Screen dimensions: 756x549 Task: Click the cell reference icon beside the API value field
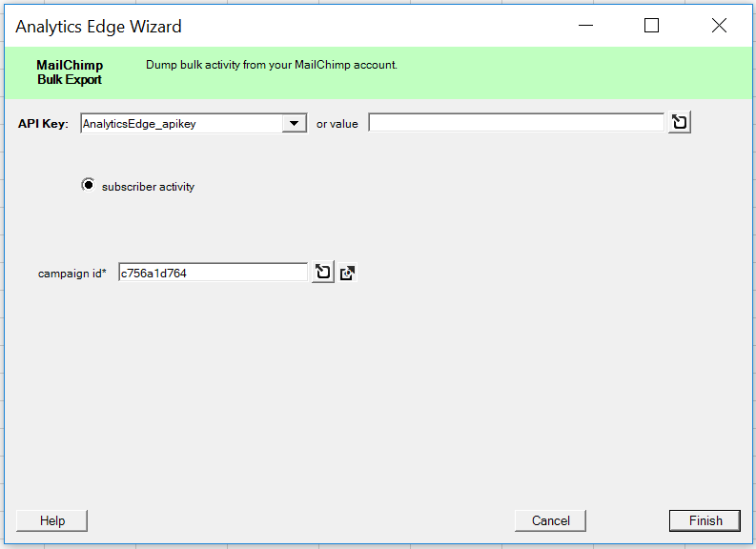[680, 122]
